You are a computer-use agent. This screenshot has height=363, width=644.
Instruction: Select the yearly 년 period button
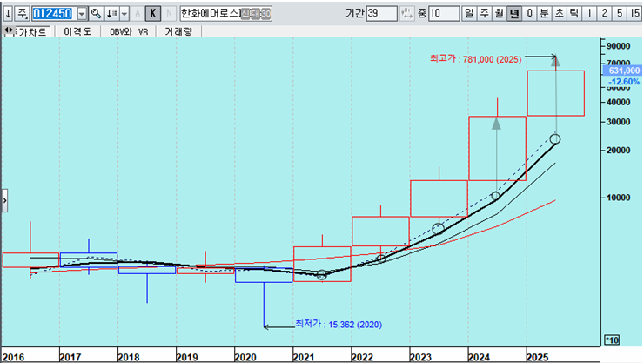click(514, 14)
